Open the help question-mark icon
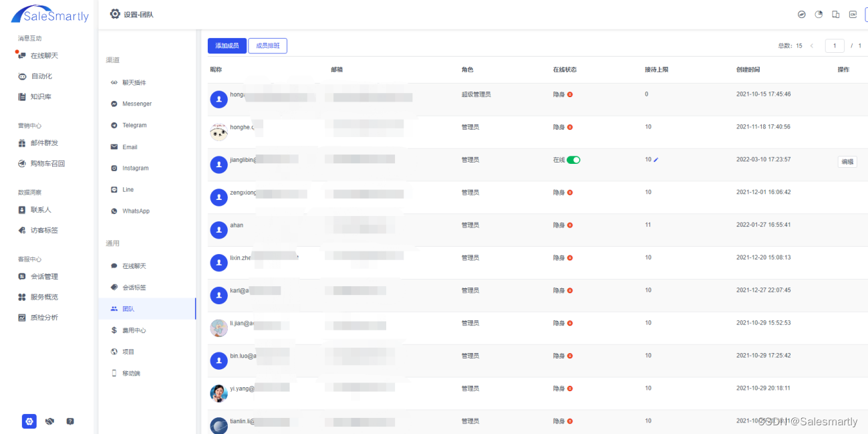Screen dimensions: 868x434 point(70,422)
